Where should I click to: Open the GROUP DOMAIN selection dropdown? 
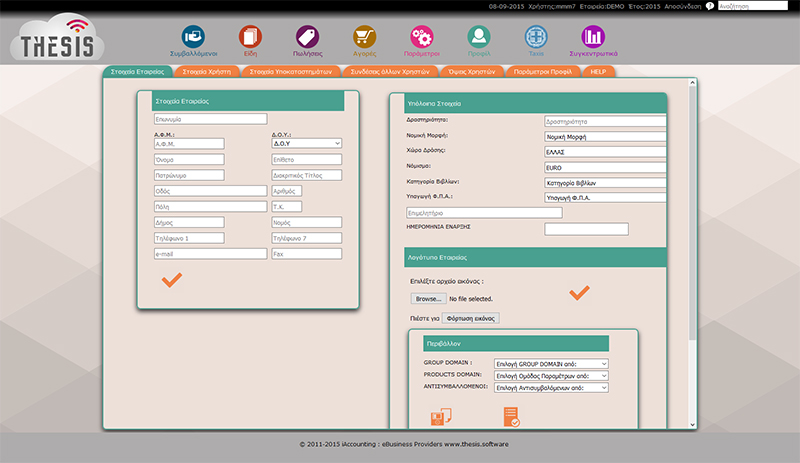coord(551,363)
